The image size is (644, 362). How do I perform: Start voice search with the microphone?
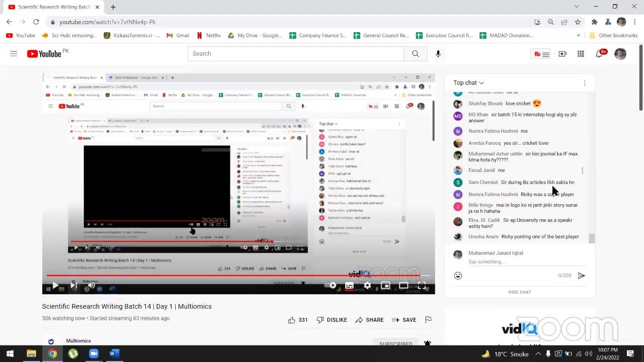(438, 54)
